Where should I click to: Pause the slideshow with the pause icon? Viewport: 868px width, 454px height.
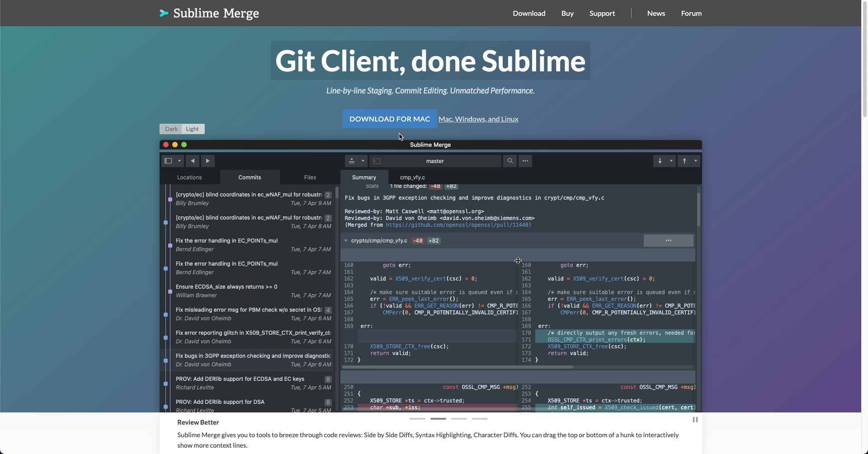pos(695,420)
